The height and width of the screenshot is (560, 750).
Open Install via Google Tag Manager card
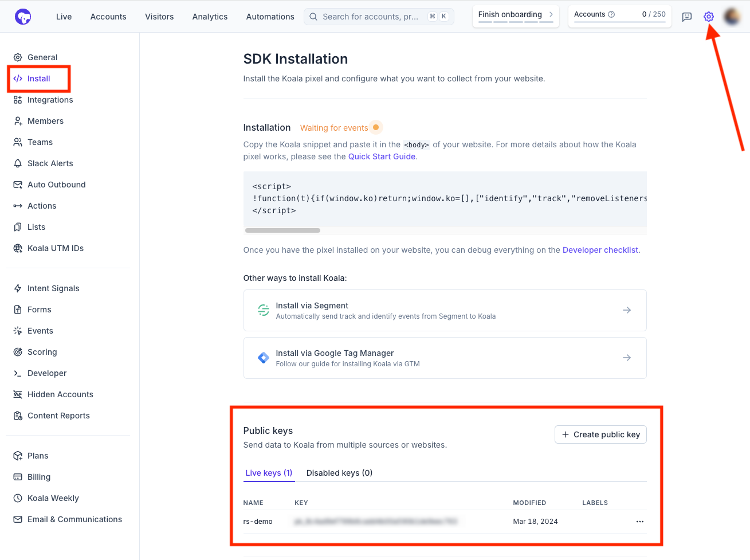click(x=445, y=358)
